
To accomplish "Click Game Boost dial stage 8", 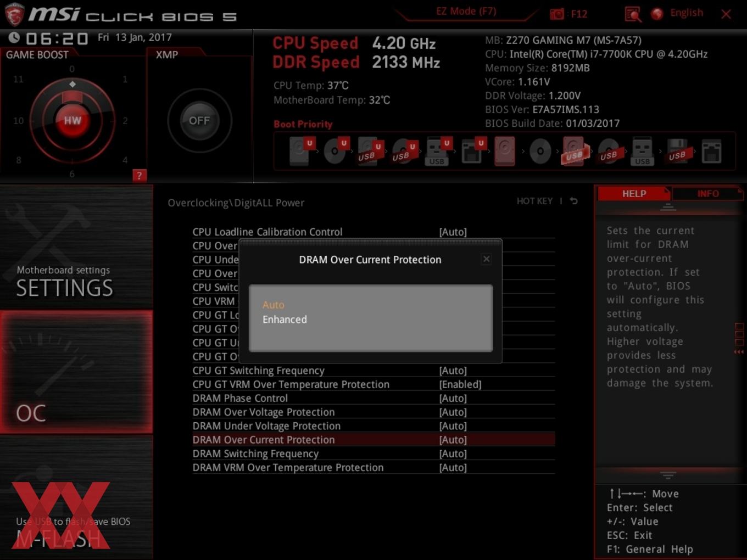I will click(19, 160).
